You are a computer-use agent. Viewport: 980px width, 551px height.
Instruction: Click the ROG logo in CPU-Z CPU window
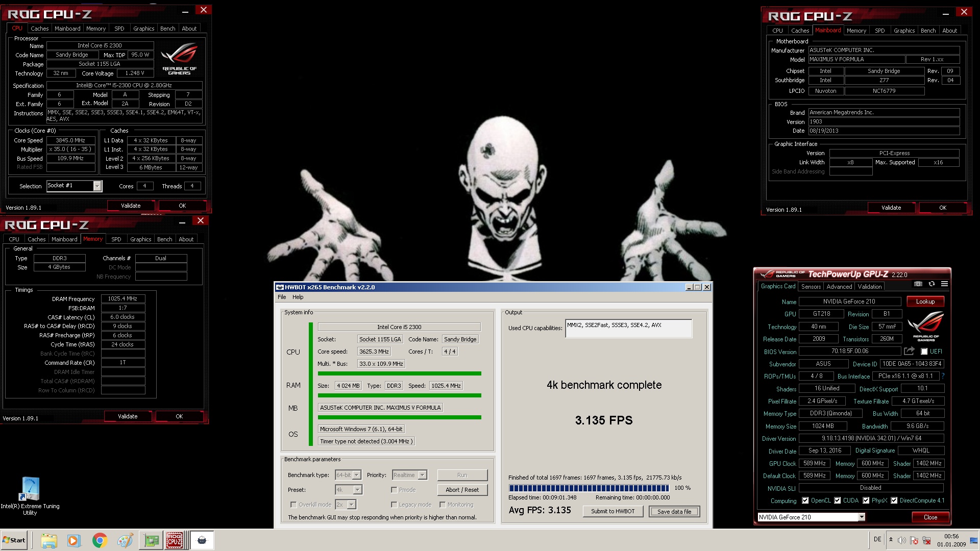click(x=179, y=59)
